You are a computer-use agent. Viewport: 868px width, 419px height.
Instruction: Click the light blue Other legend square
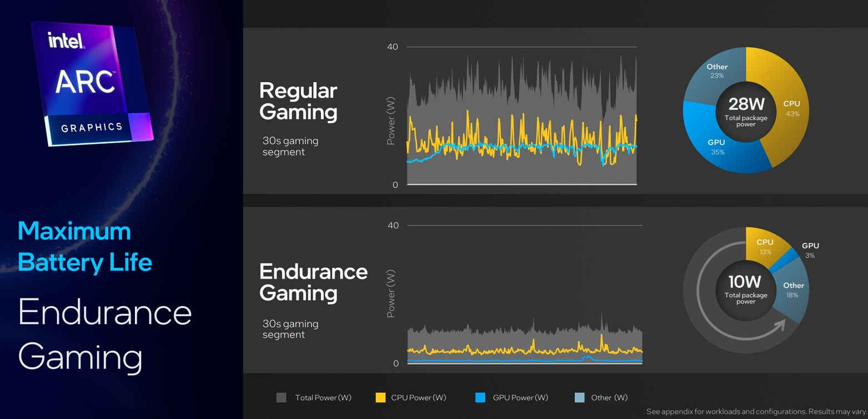tap(579, 397)
